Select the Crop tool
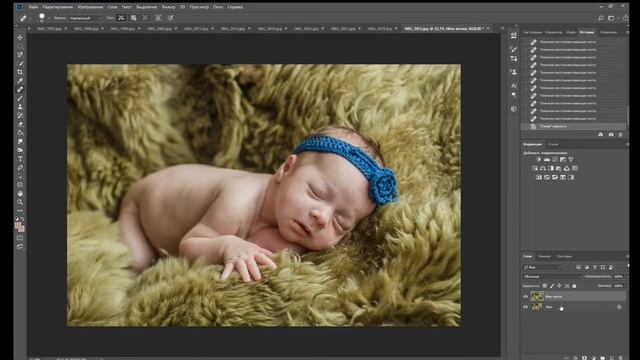The width and height of the screenshot is (640, 360). point(20,72)
